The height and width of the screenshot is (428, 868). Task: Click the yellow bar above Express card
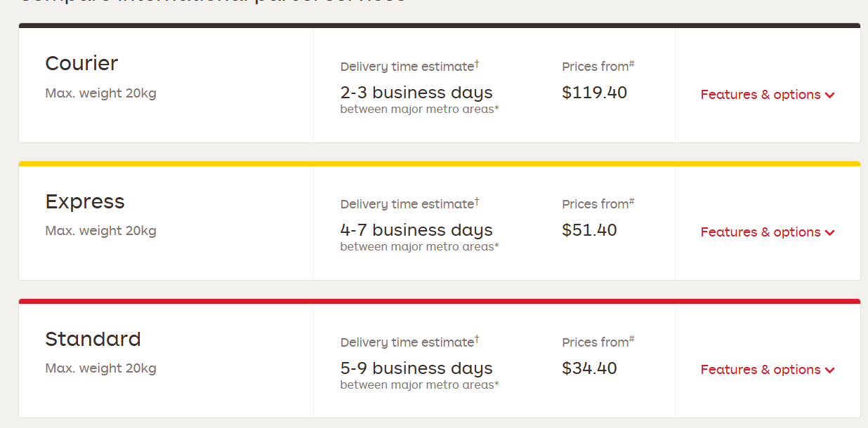440,163
